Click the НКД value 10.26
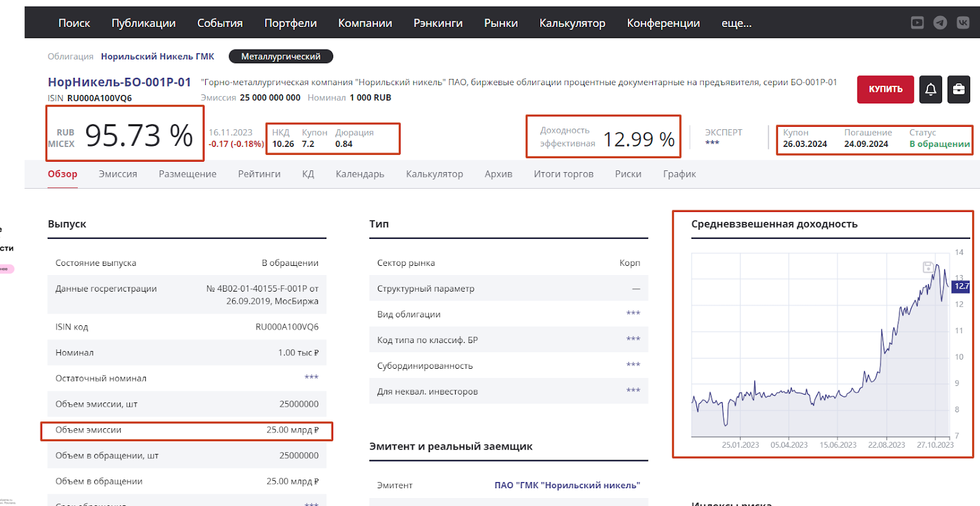980x506 pixels. coord(283,144)
